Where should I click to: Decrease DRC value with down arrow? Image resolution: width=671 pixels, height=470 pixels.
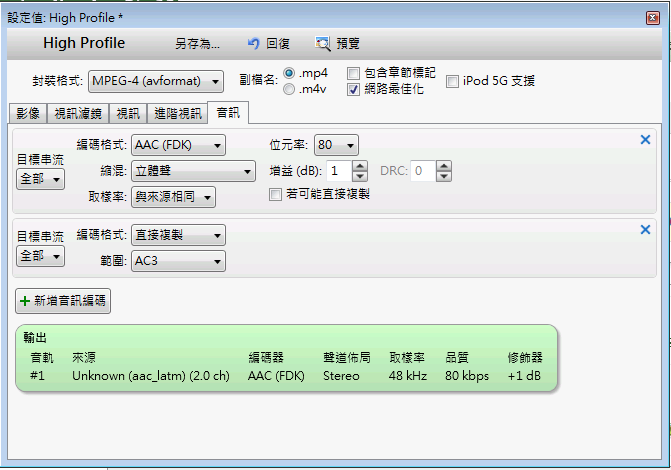pyautogui.click(x=444, y=176)
